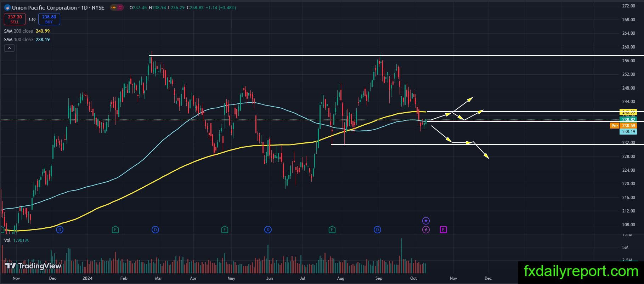Open the dividend marker just before Mar
644x284 pixels.
point(155,230)
